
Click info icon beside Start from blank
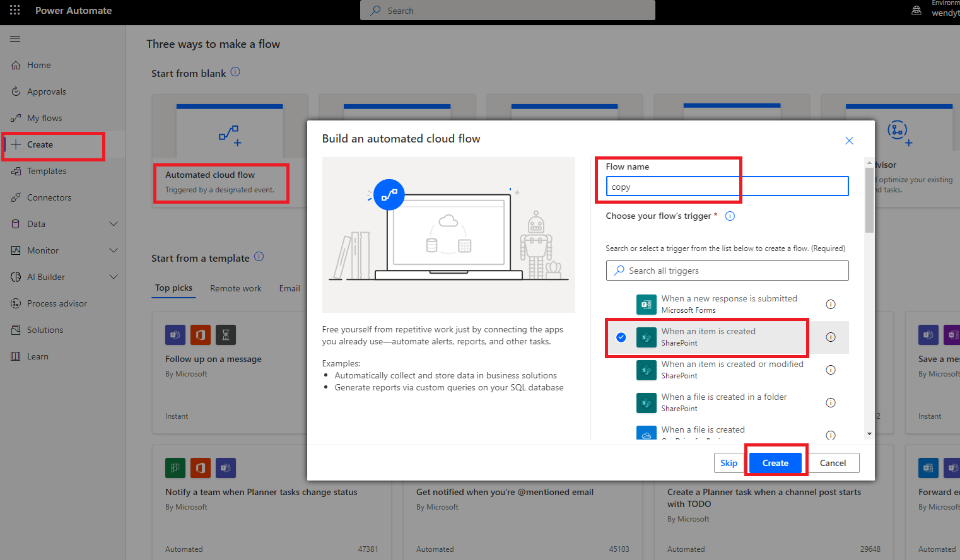click(235, 72)
